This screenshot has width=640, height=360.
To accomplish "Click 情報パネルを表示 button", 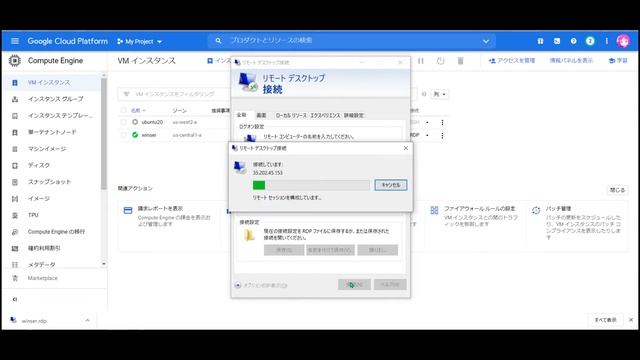I will tap(571, 60).
